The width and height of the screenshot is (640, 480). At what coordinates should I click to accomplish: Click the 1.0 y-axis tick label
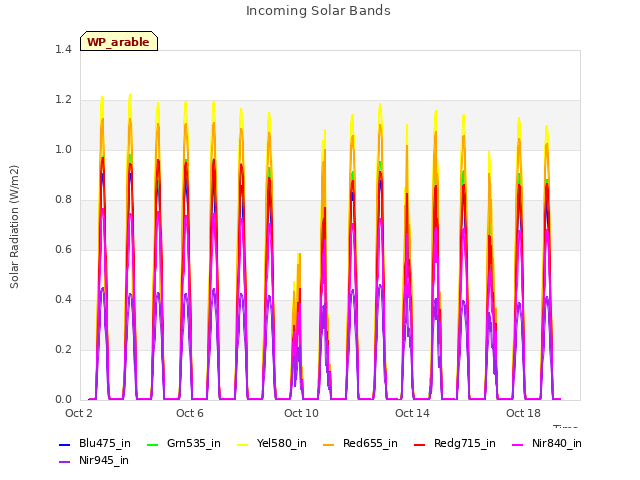click(63, 149)
